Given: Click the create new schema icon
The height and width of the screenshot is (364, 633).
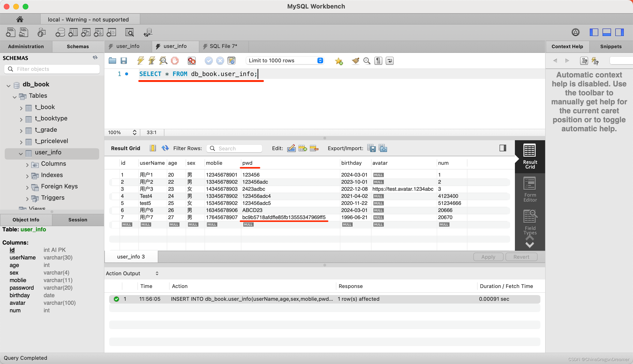Looking at the screenshot, I should 60,33.
